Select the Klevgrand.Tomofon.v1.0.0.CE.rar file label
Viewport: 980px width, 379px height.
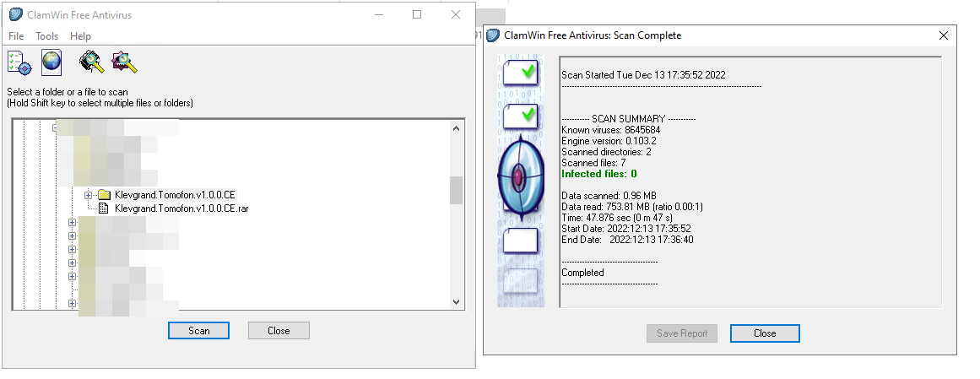(x=181, y=208)
